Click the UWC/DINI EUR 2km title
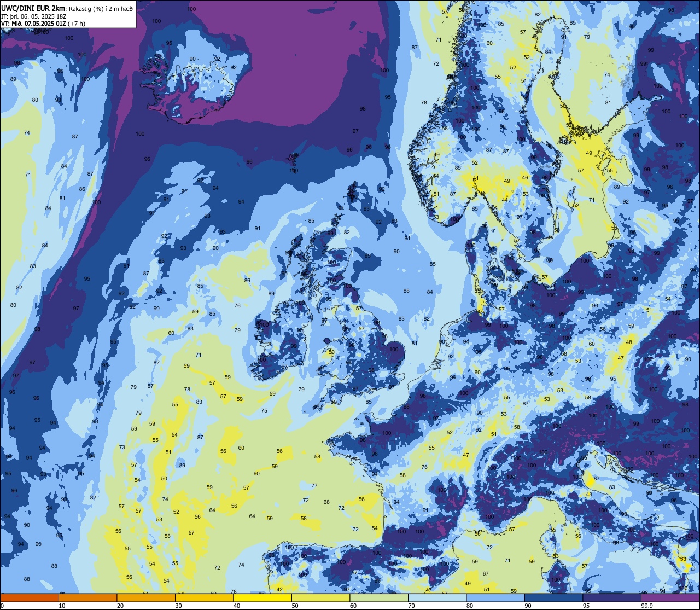The width and height of the screenshot is (700, 610). point(33,8)
